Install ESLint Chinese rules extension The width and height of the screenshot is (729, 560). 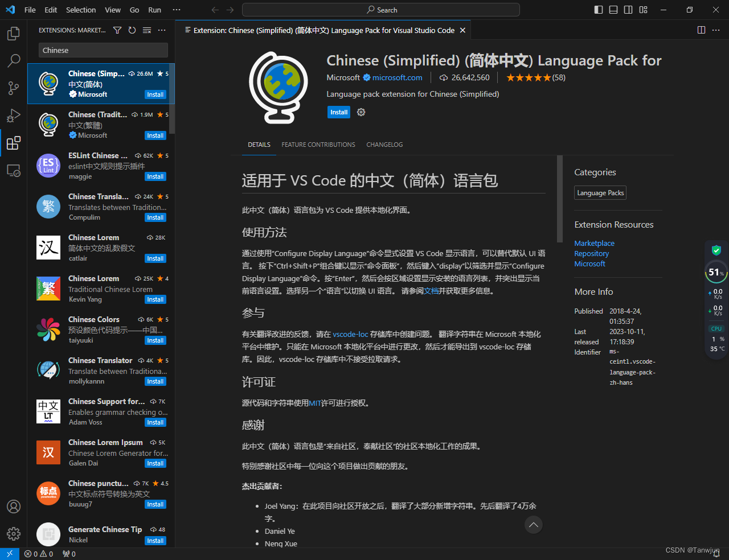tap(155, 176)
